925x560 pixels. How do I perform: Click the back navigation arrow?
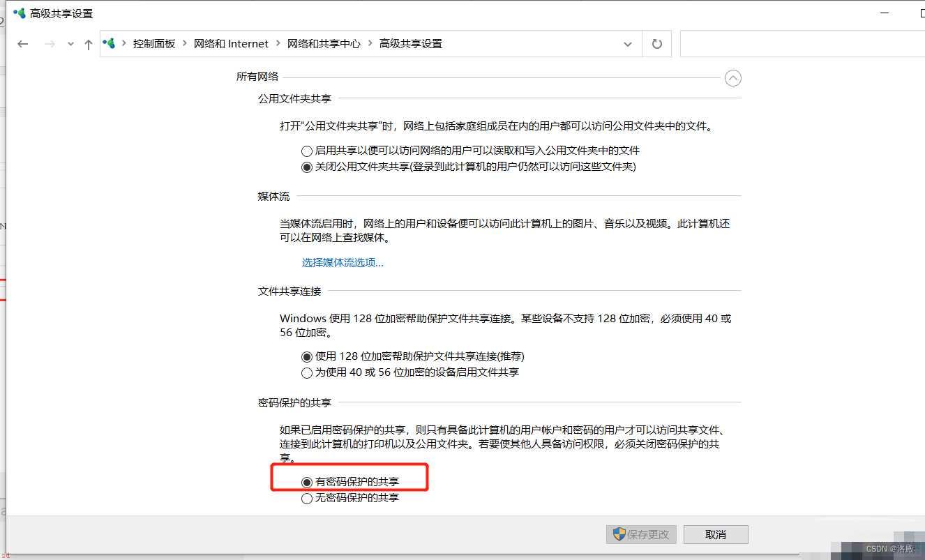[23, 44]
